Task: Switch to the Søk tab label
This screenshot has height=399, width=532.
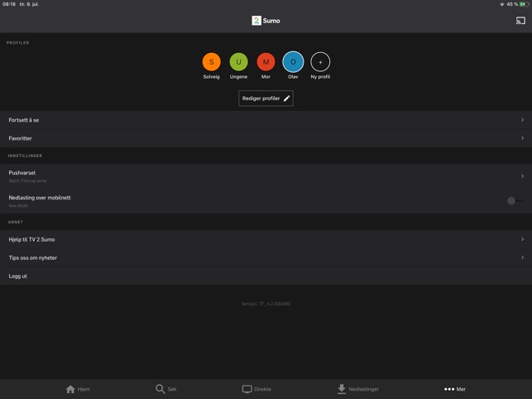Action: pyautogui.click(x=172, y=389)
